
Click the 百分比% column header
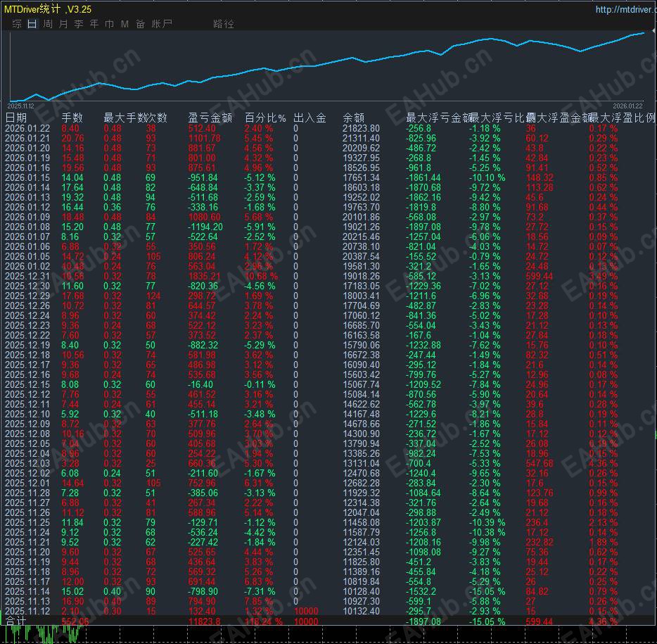(265, 118)
